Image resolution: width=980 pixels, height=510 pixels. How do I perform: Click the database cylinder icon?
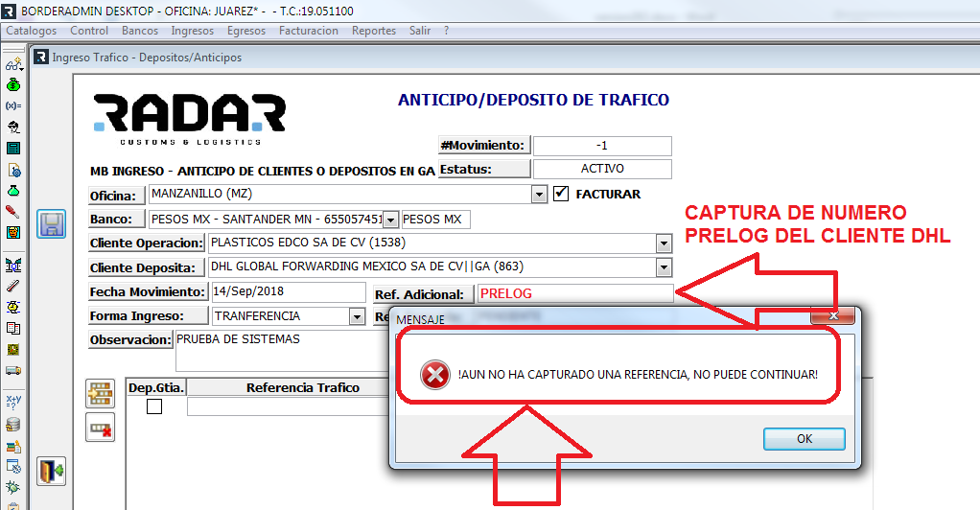pyautogui.click(x=13, y=425)
